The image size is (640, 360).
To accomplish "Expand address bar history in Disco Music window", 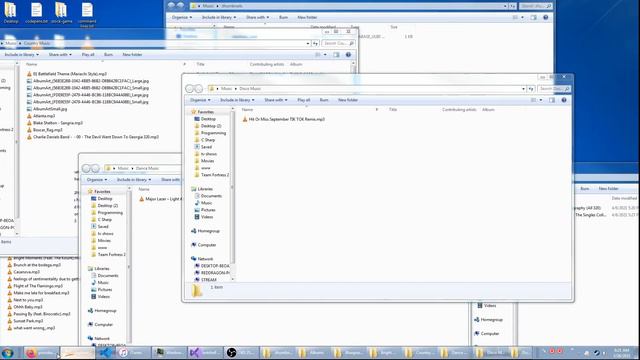I will click(523, 89).
